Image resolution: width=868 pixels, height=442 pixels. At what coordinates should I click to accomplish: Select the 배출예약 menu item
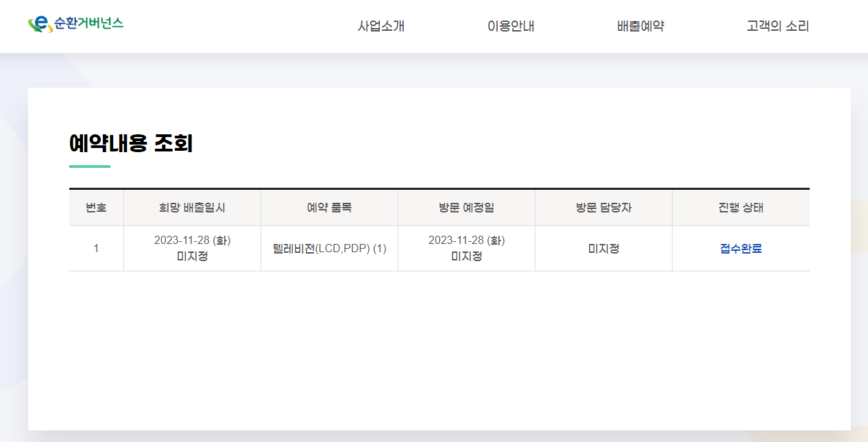click(640, 27)
